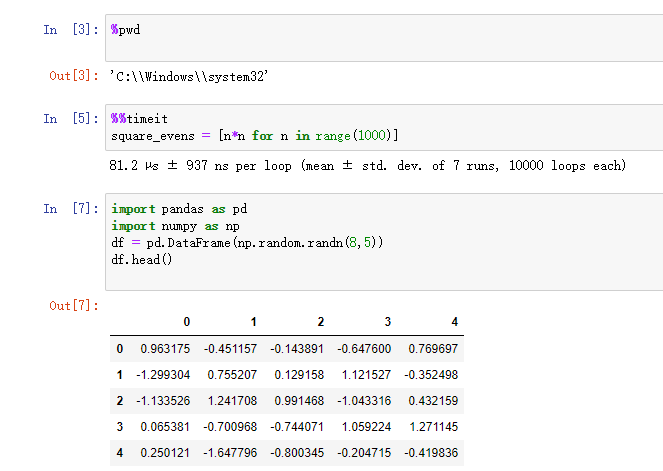Click the Out[7] prompt label
The image size is (663, 471).
pyautogui.click(x=74, y=306)
